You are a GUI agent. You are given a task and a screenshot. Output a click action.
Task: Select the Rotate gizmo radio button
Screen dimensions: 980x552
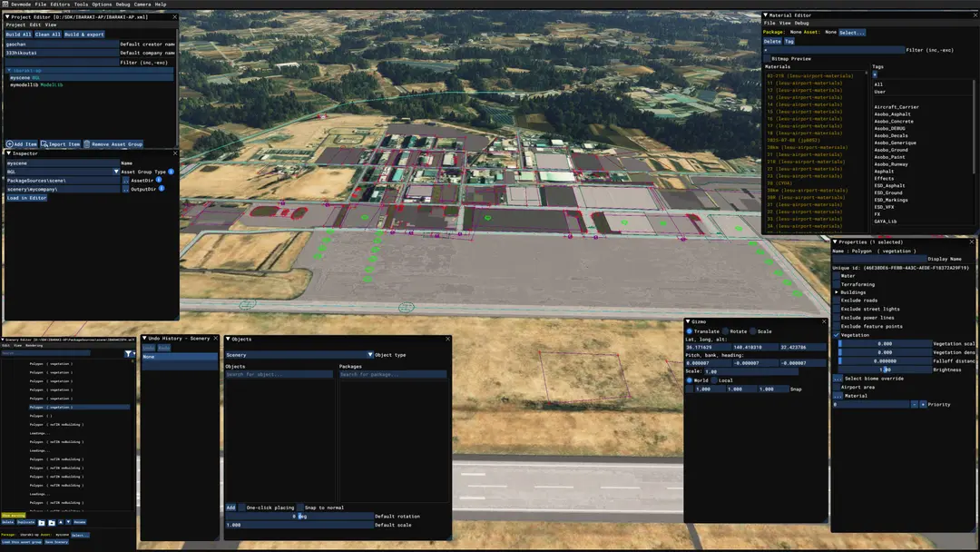point(726,331)
